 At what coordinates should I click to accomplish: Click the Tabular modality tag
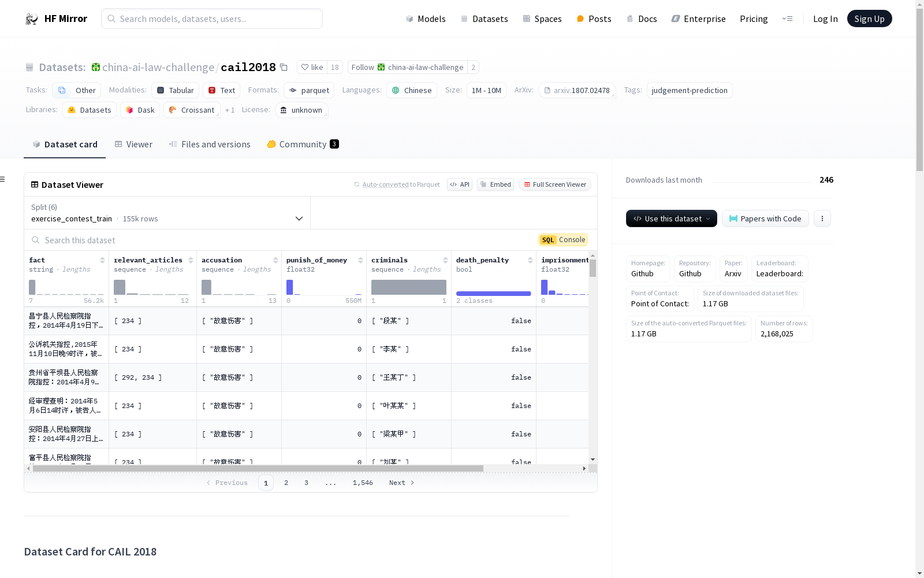176,90
